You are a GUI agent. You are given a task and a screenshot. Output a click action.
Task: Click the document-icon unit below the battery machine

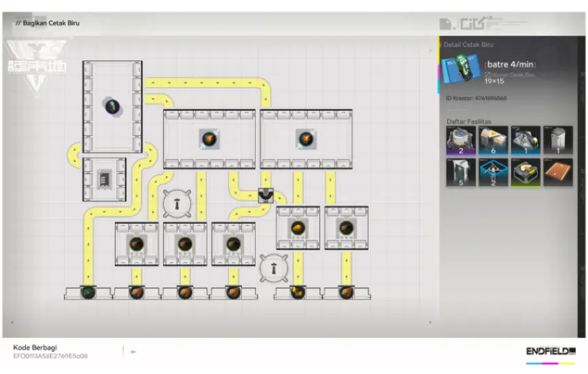[x=104, y=180]
